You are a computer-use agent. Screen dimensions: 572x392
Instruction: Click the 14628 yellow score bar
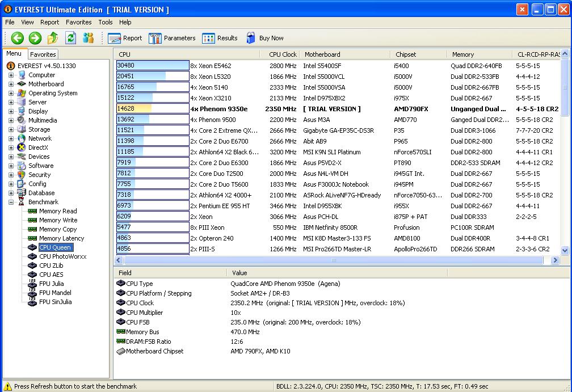click(153, 109)
